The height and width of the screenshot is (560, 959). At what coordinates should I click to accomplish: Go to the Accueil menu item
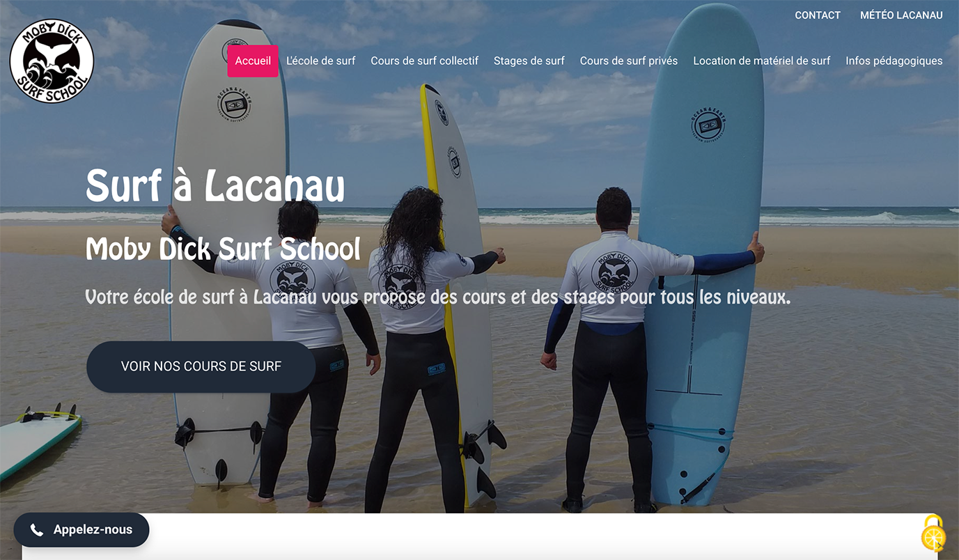point(253,61)
